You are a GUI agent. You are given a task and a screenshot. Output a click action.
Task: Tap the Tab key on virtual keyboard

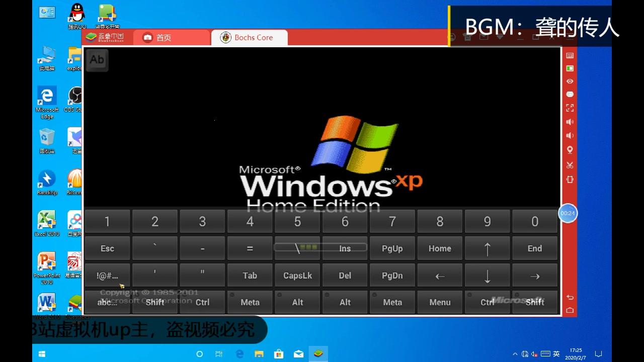click(250, 276)
